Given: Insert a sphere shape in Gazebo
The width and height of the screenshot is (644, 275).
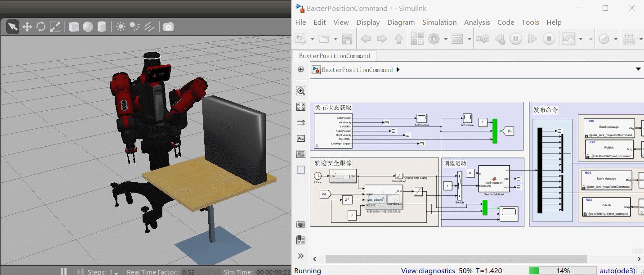Looking at the screenshot, I should coord(88,26).
